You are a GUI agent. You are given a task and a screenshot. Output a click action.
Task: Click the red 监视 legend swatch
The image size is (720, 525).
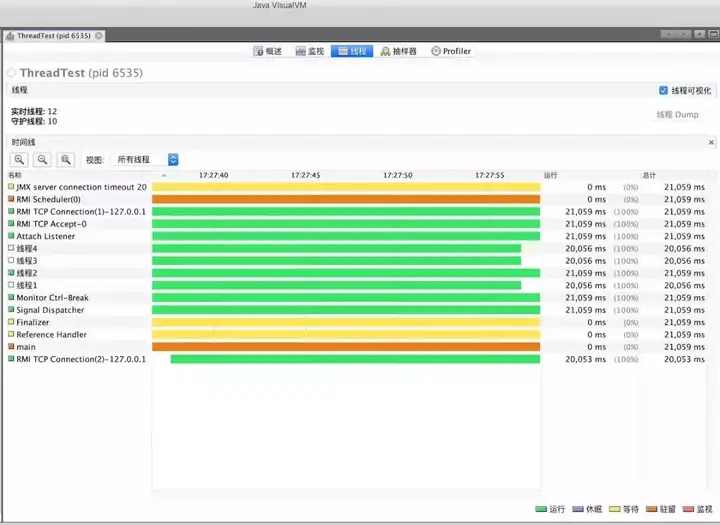click(x=688, y=509)
